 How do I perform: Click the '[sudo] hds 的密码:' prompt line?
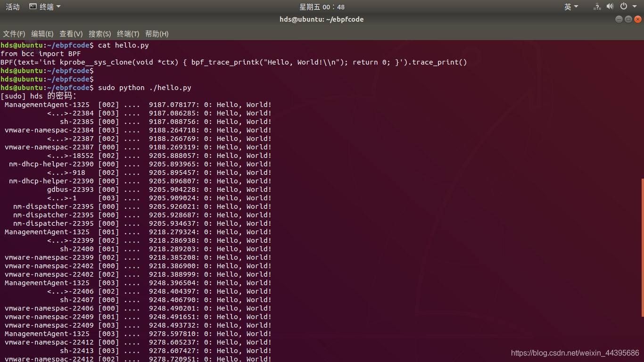(38, 96)
